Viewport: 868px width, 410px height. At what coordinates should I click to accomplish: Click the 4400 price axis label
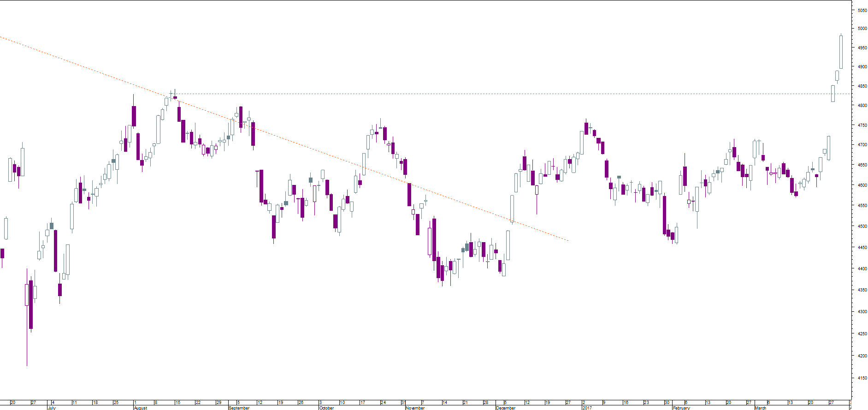point(862,269)
